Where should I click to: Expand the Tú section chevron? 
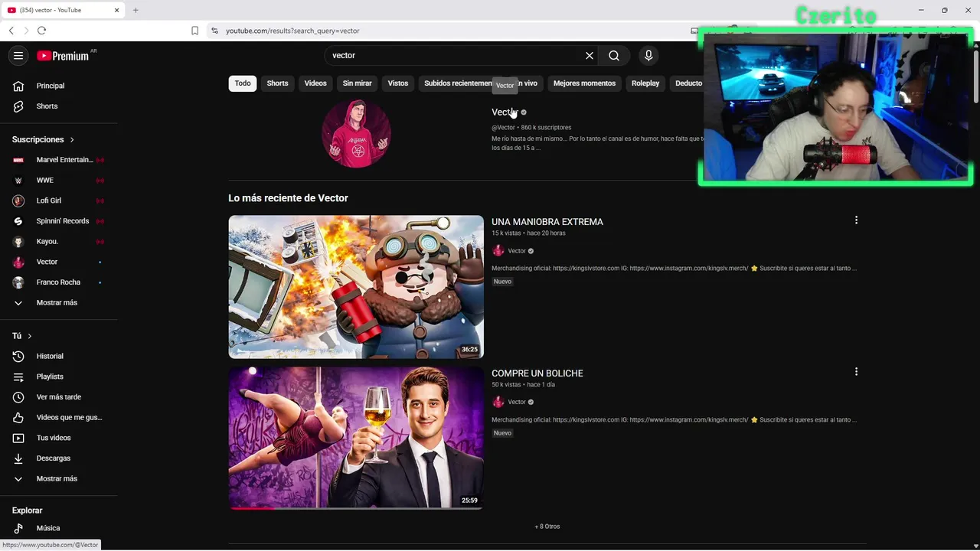[x=30, y=336]
